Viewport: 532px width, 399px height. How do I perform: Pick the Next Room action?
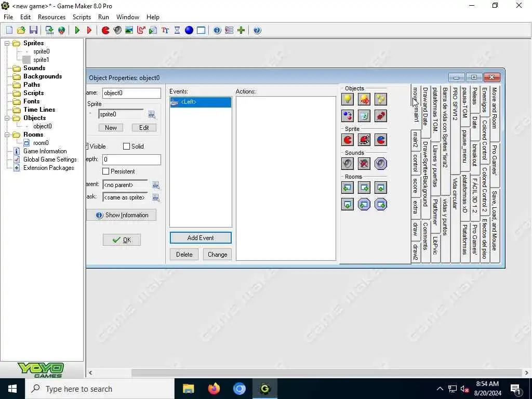click(x=364, y=188)
